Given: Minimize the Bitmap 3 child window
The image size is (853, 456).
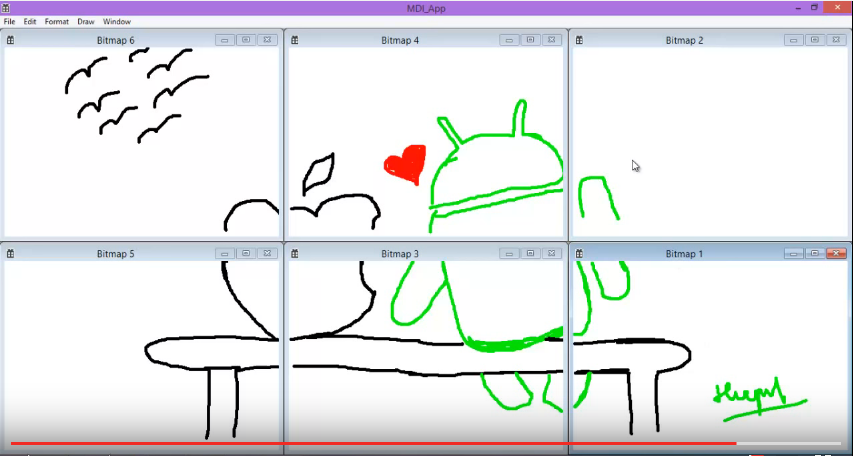Looking at the screenshot, I should click(509, 253).
